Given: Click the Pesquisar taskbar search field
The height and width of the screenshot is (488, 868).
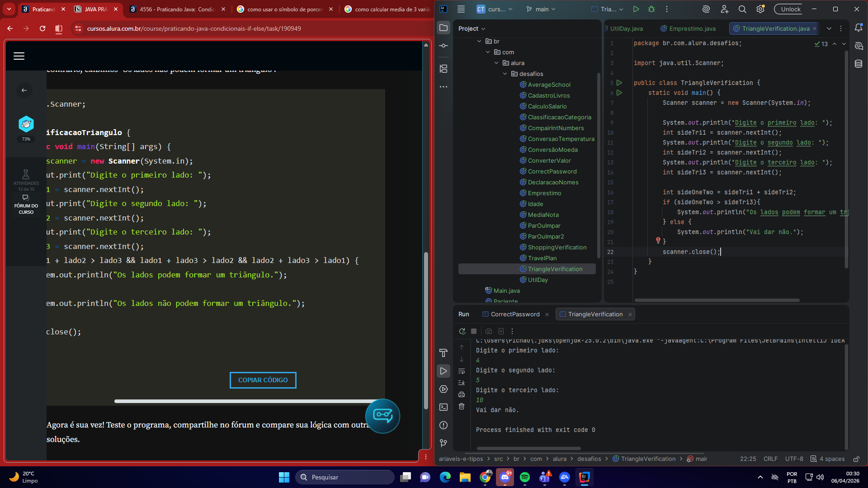Looking at the screenshot, I should (344, 477).
